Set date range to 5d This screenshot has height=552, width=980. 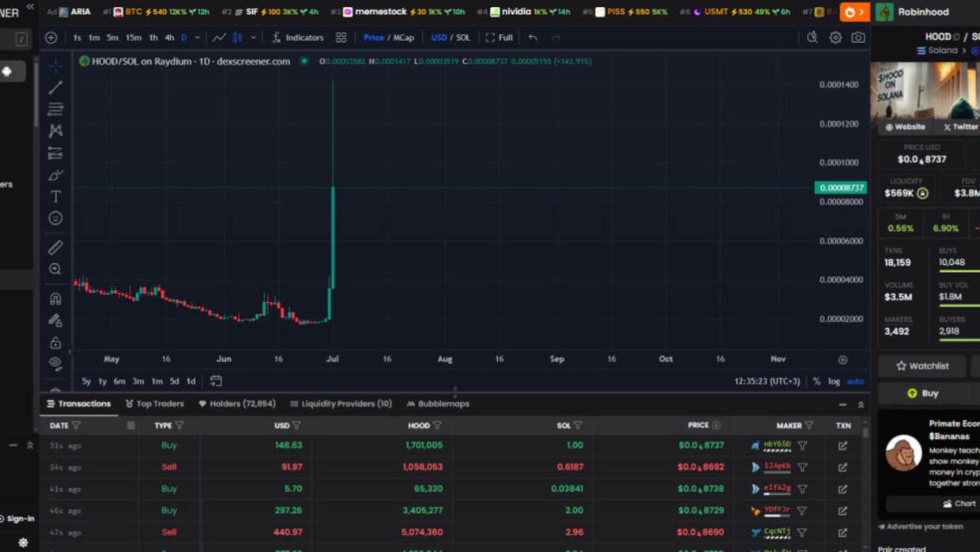175,381
